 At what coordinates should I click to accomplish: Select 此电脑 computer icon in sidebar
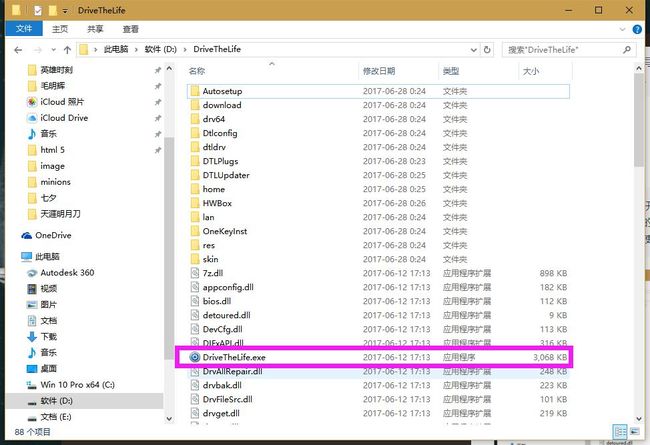(27, 257)
